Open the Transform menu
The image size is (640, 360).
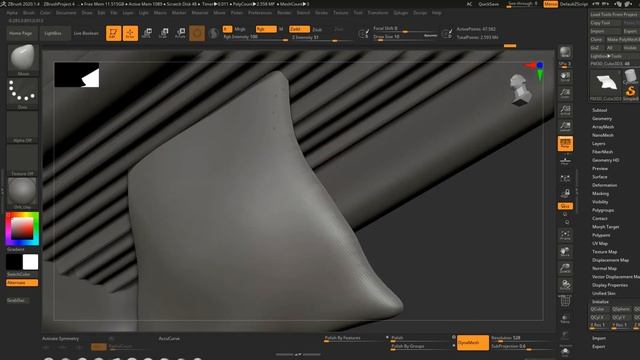378,13
